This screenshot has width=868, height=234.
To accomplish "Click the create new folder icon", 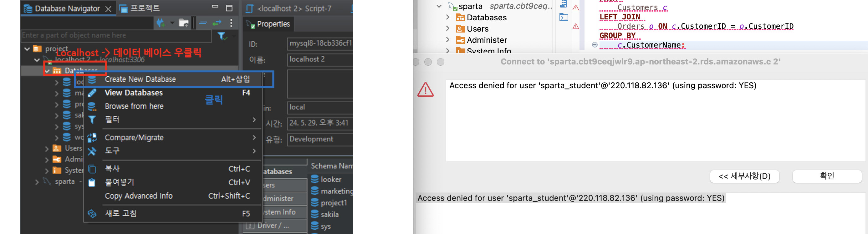I will [184, 23].
